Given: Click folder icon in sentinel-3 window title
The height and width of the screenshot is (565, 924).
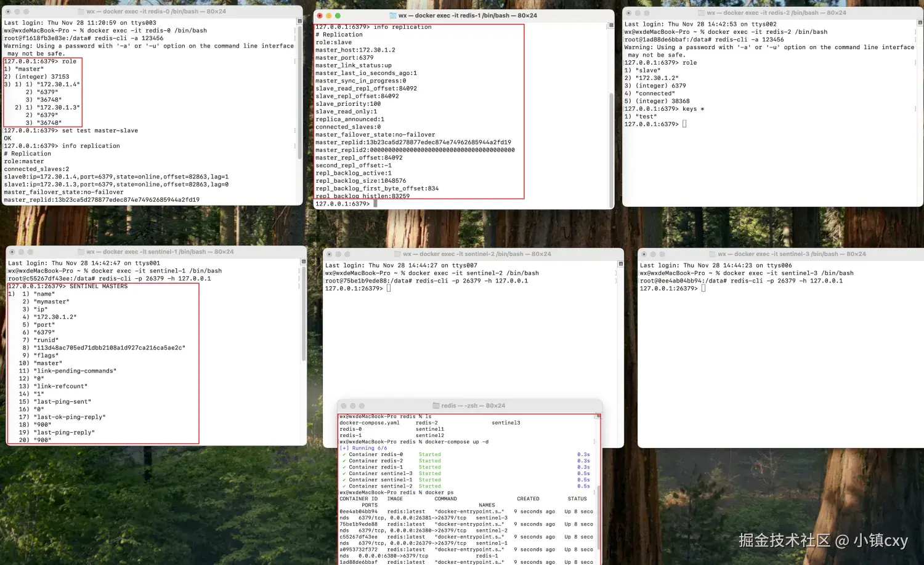Looking at the screenshot, I should (713, 254).
